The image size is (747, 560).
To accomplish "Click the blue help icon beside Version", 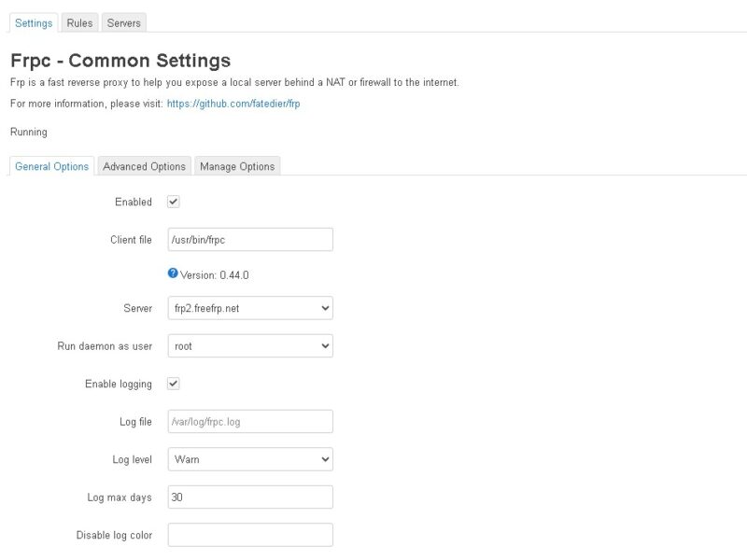I will click(x=173, y=273).
